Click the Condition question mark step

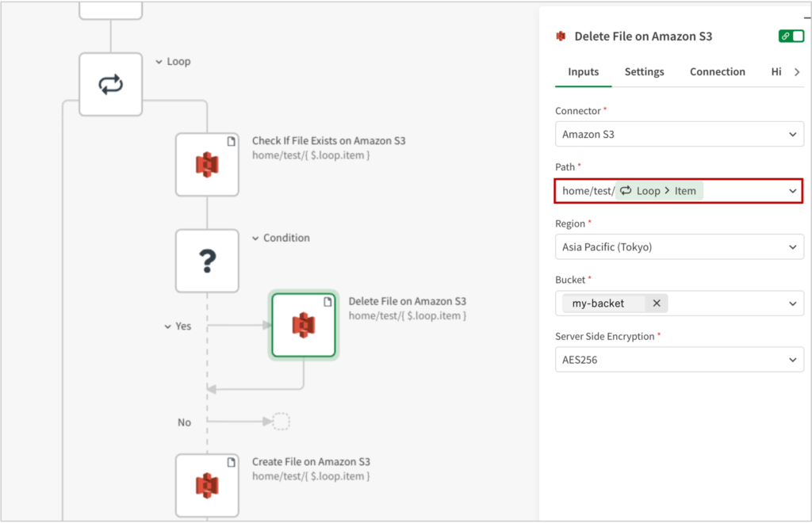207,261
